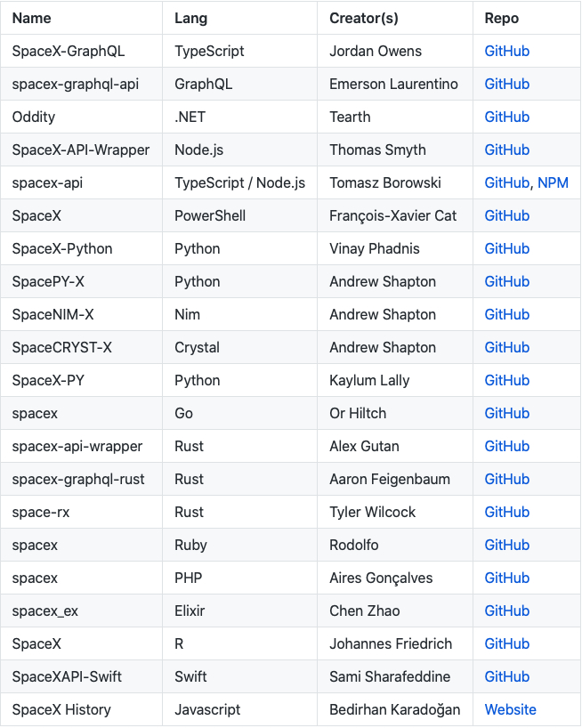Image resolution: width=582 pixels, height=728 pixels.
Task: Open the SpaceX History Website link
Action: [511, 710]
